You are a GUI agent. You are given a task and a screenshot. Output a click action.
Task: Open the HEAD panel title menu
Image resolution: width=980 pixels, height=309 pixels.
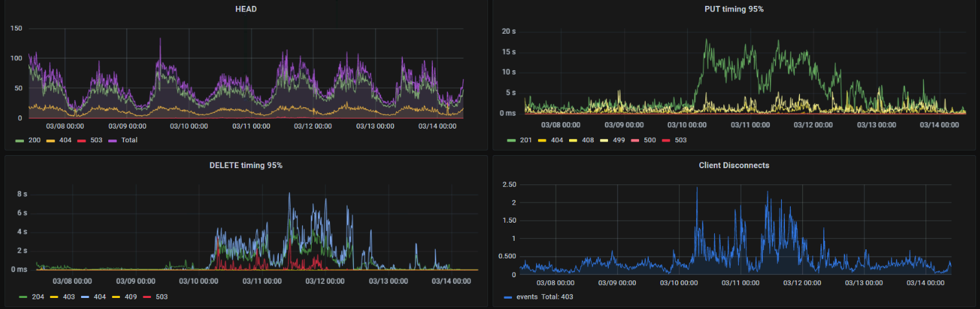tap(246, 9)
